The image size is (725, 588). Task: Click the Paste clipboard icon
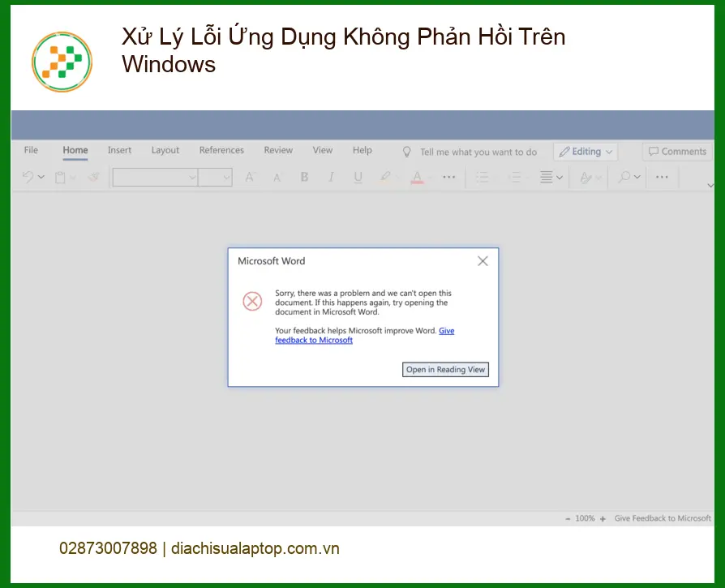click(x=60, y=177)
